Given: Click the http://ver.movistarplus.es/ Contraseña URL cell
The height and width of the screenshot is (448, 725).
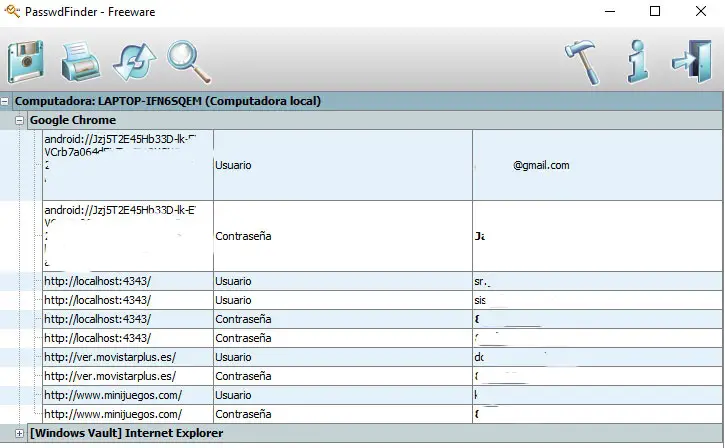Looking at the screenshot, I should point(128,376).
